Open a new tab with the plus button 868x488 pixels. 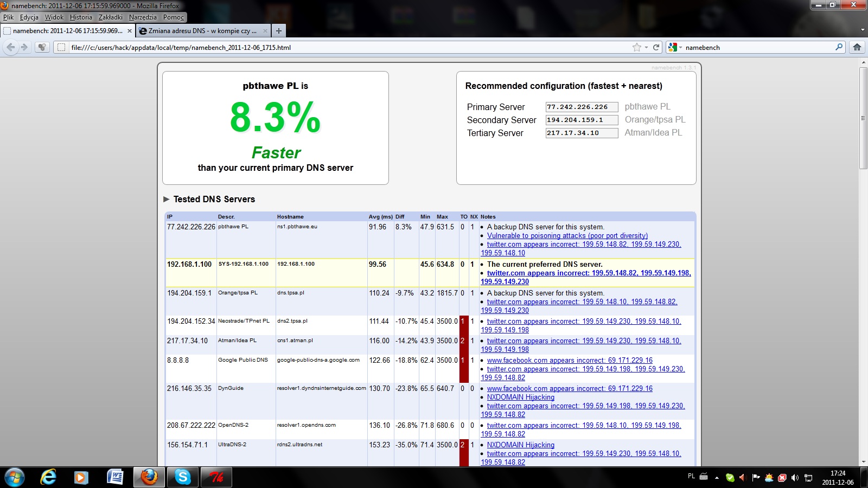[x=278, y=31]
